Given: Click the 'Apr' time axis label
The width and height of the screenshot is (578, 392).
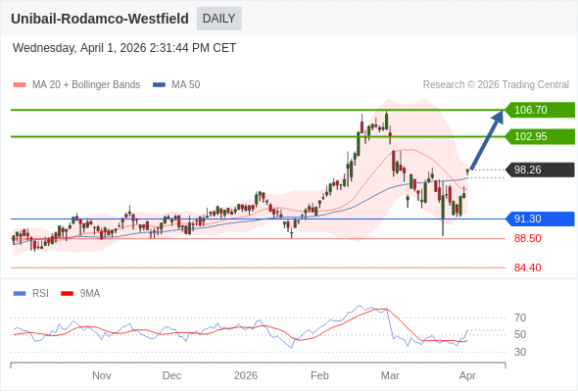Looking at the screenshot, I should click(x=467, y=375).
